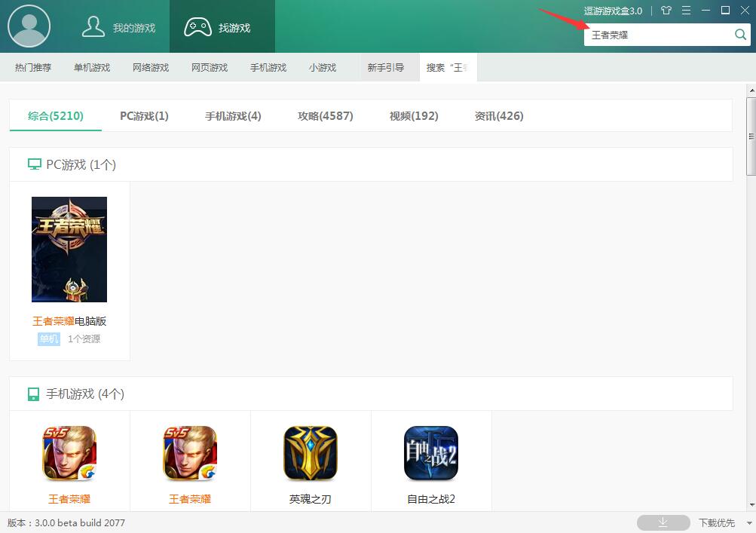This screenshot has width=756, height=533.
Task: Open second 王者荣耀 mobile game icon
Action: coord(190,453)
